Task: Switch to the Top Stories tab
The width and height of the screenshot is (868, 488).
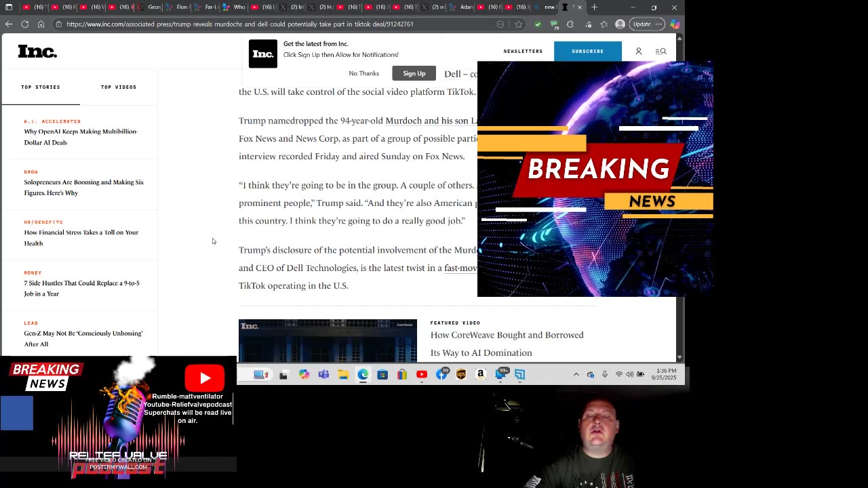Action: (x=41, y=87)
